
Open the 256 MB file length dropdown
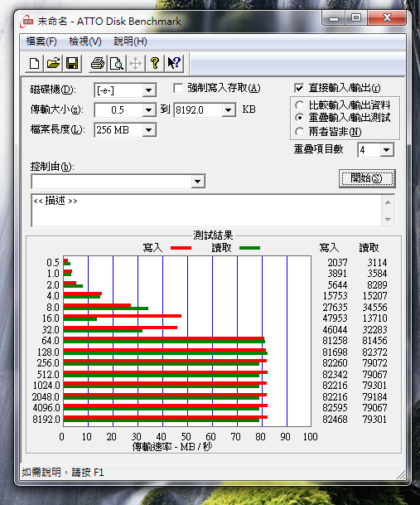pyautogui.click(x=149, y=130)
